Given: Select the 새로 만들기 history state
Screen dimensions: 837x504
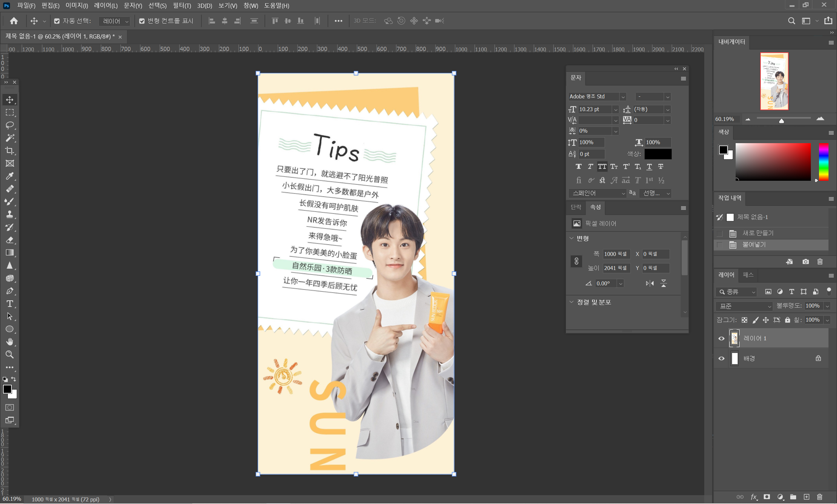Looking at the screenshot, I should [758, 233].
